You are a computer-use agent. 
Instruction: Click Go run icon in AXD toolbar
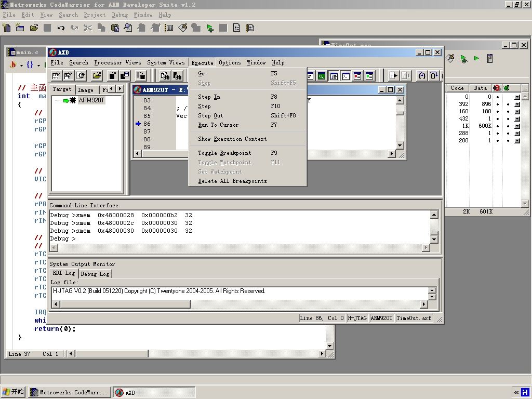coord(394,75)
